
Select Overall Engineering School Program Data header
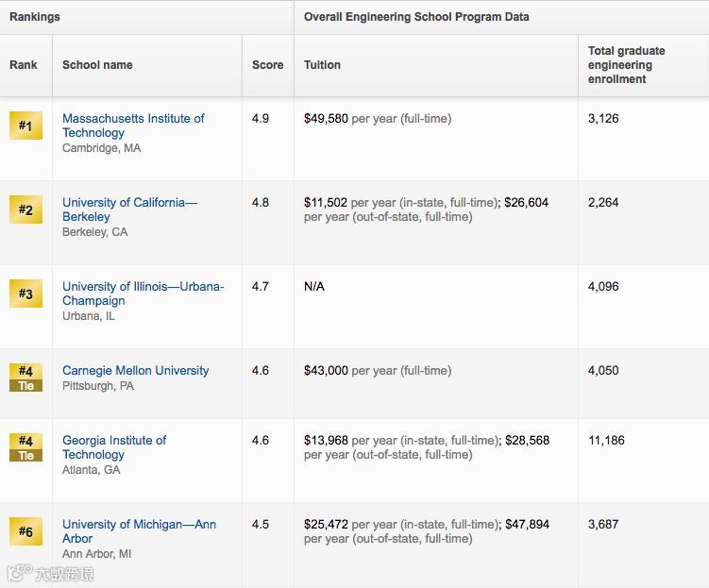click(416, 17)
